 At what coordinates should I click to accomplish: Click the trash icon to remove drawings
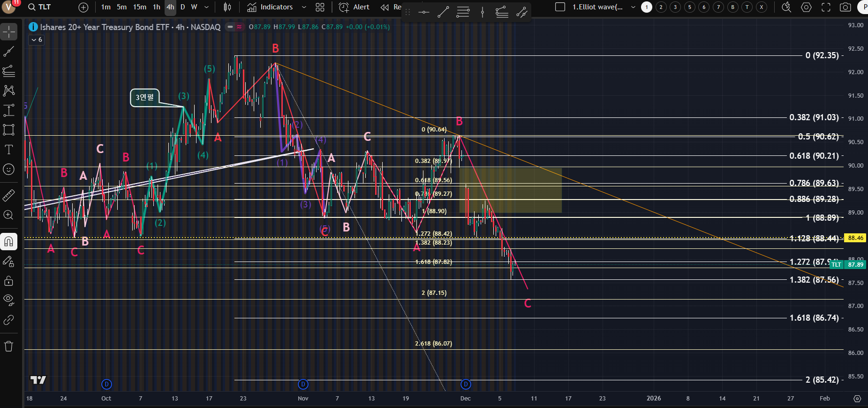pos(8,346)
